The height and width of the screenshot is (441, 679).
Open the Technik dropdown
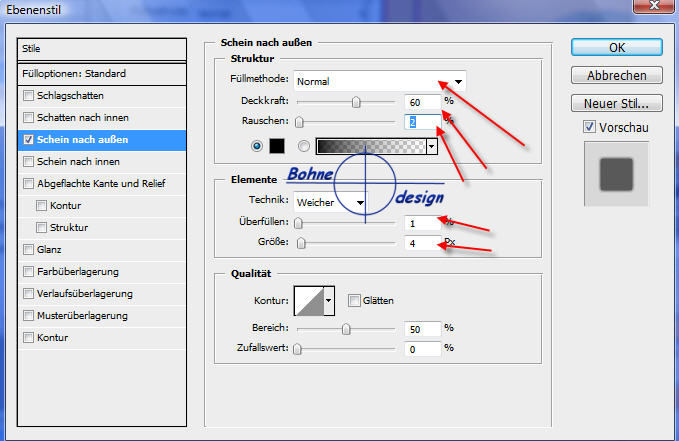(x=359, y=202)
